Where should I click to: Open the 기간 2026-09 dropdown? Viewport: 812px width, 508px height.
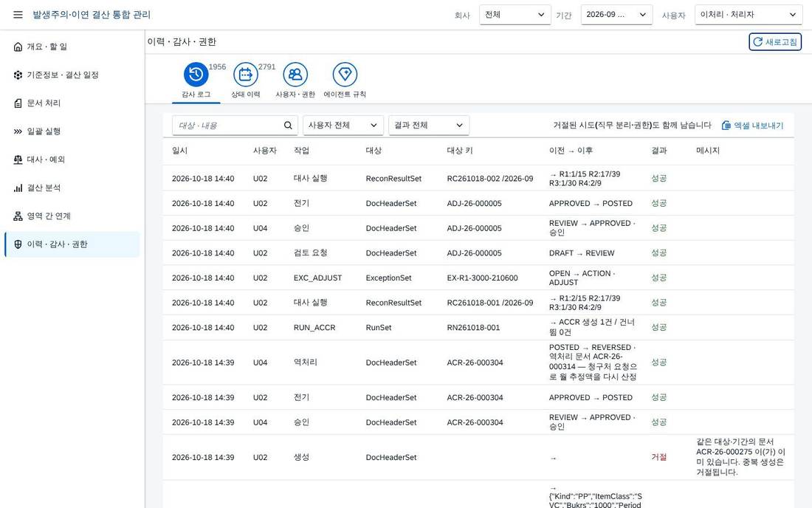[x=616, y=15]
